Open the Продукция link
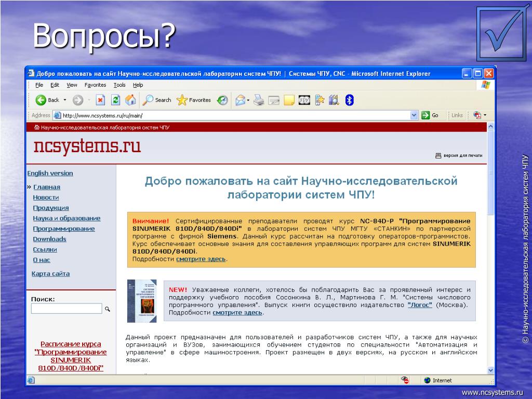This screenshot has width=532, height=399. tap(51, 208)
